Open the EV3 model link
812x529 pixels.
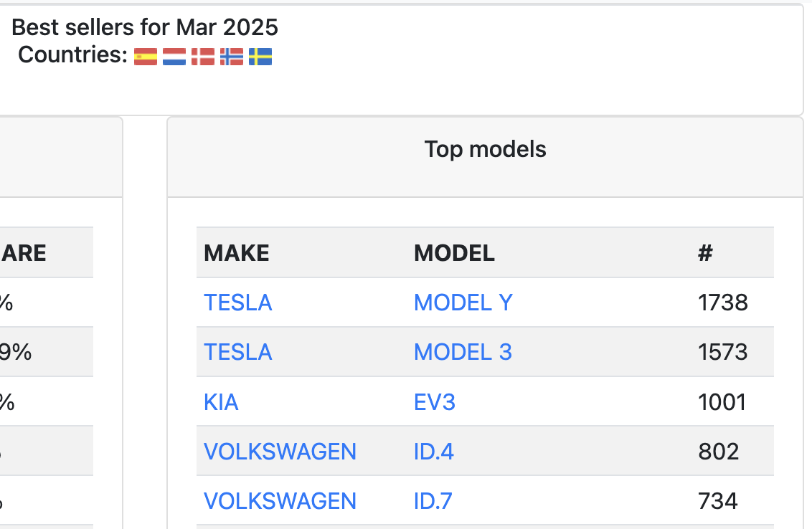click(435, 402)
